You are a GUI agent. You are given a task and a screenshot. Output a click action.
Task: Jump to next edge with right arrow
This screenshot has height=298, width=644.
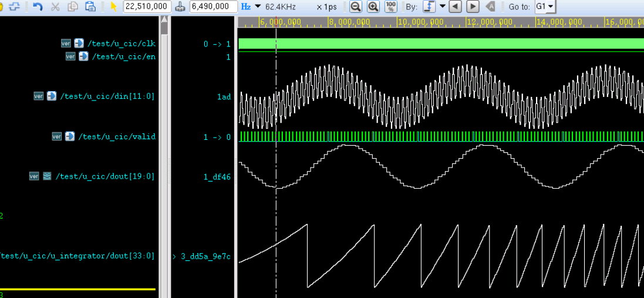473,7
